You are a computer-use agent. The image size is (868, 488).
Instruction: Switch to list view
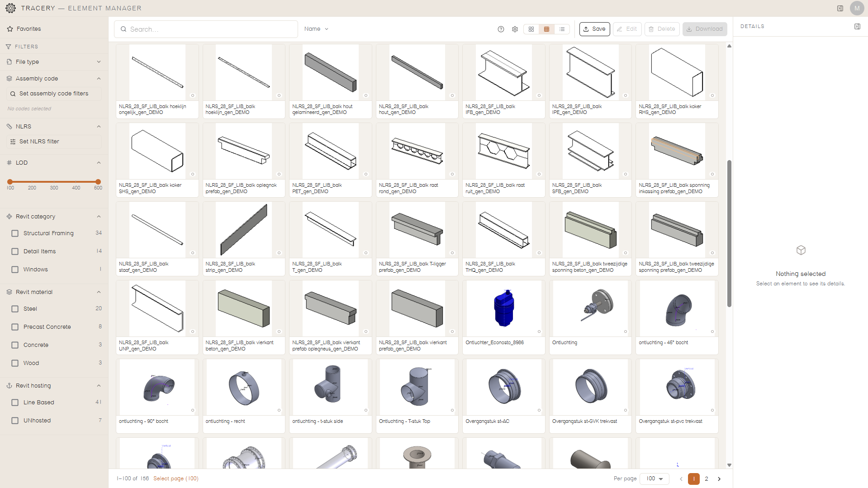[x=562, y=29]
